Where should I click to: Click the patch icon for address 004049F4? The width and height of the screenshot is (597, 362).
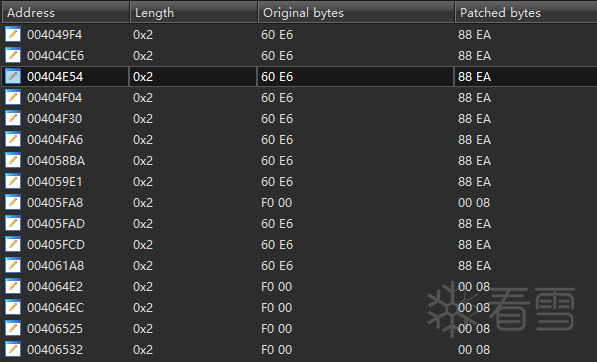13,35
